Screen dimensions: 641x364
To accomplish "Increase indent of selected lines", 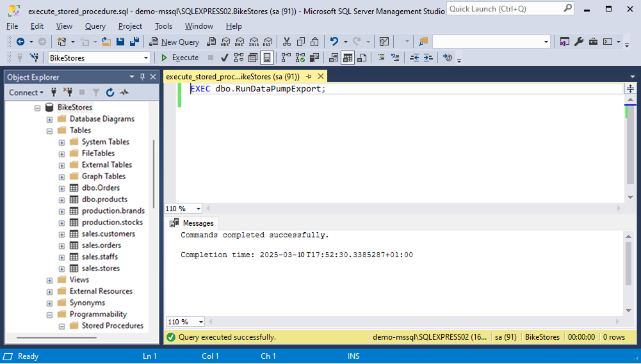I will click(x=428, y=58).
